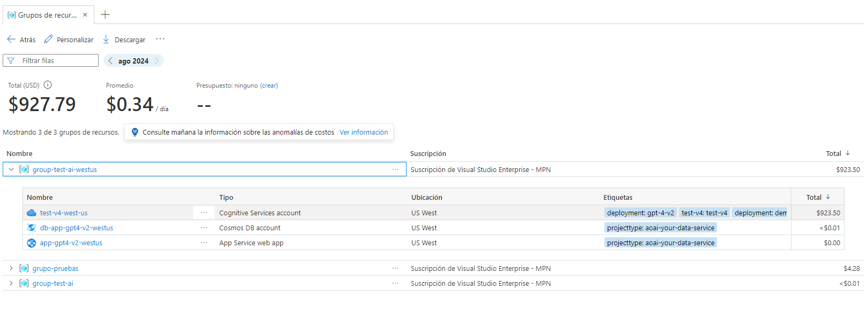Open app-gpt4-v2-westus resource link

[71, 243]
